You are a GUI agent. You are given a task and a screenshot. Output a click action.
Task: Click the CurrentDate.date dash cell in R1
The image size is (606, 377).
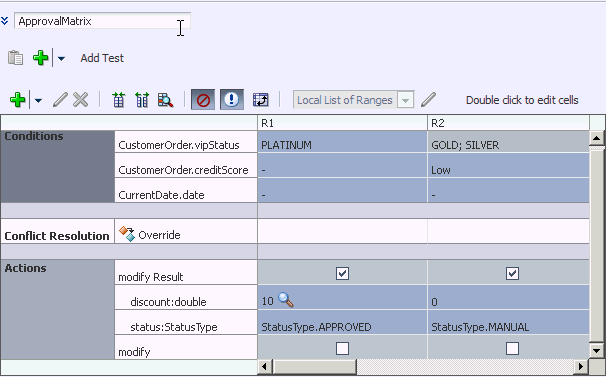[x=342, y=191]
